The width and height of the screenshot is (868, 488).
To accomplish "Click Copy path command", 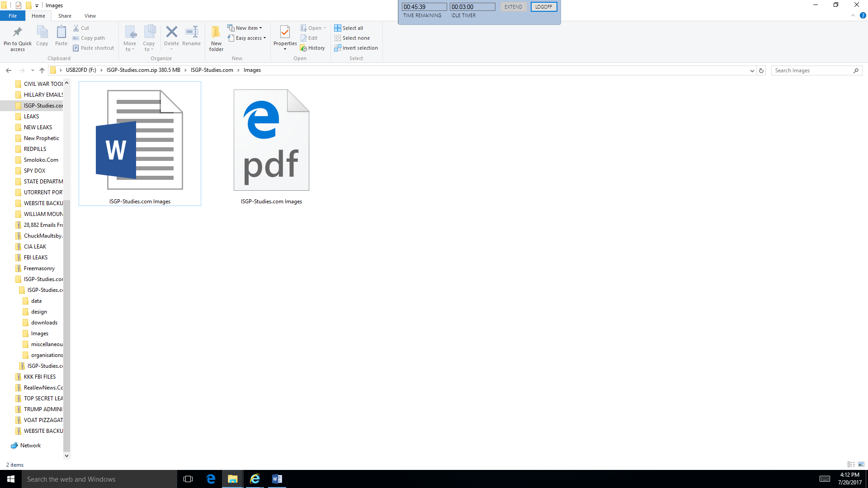I will tap(89, 38).
